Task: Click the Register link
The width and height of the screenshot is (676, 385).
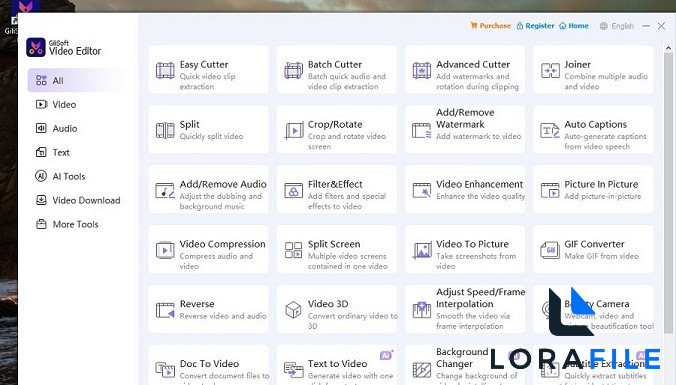Action: point(535,26)
